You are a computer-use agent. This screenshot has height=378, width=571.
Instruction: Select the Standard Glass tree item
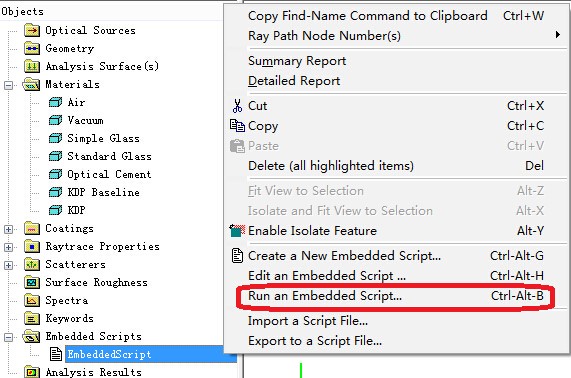tap(109, 156)
